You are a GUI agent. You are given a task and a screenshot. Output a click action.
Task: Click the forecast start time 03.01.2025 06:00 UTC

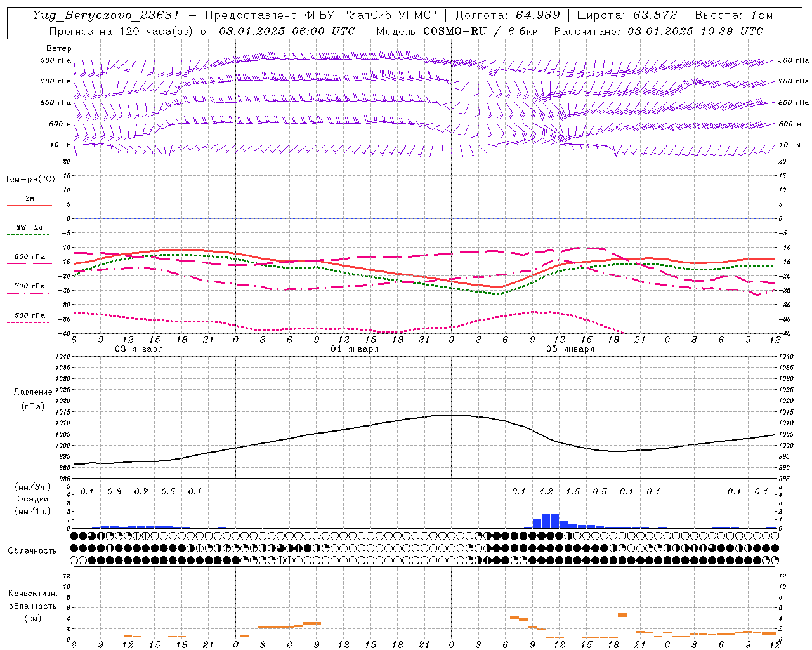287,31
